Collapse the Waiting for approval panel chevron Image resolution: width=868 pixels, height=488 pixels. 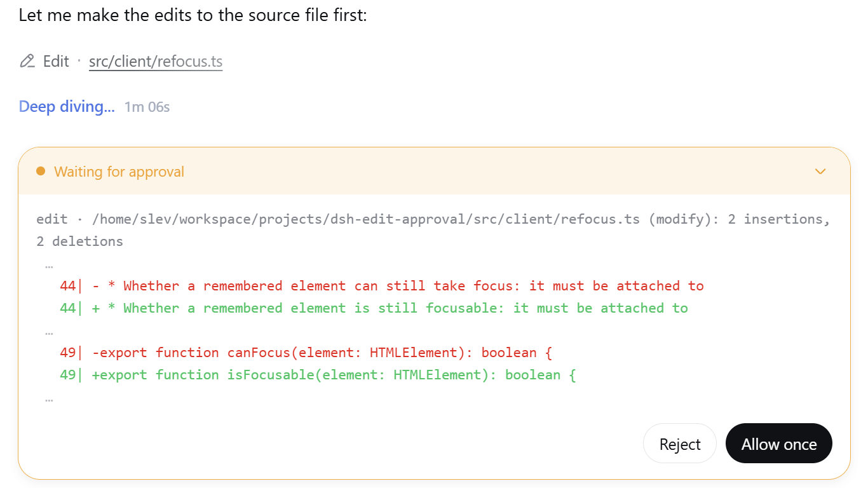click(820, 172)
